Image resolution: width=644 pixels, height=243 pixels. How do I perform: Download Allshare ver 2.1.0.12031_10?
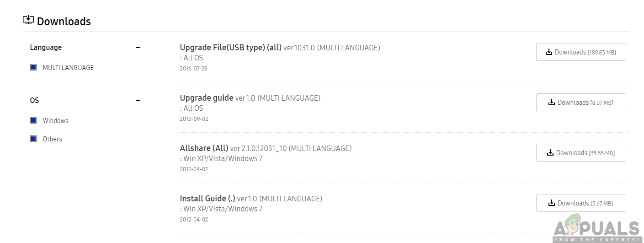[580, 153]
